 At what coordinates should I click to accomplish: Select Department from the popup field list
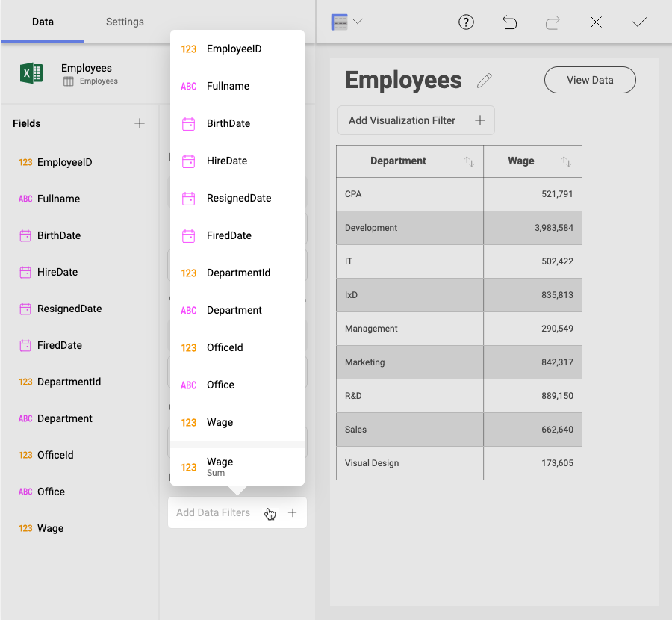coord(234,310)
